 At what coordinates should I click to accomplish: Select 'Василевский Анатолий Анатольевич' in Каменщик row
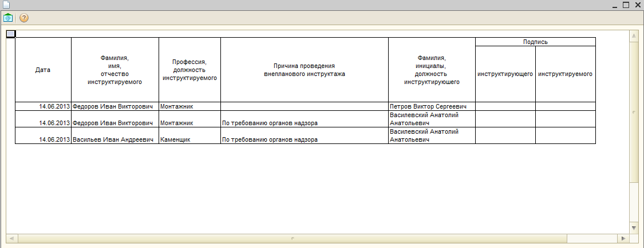(432, 135)
